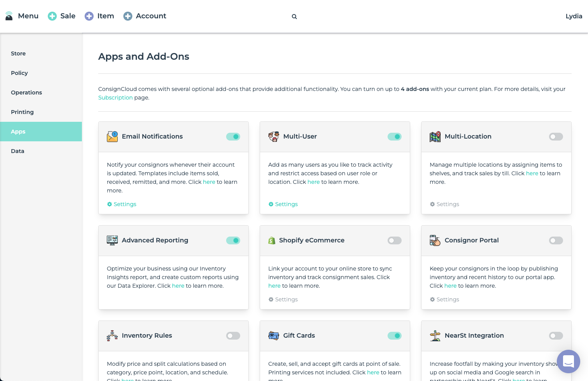Click the plus icon next to Sale
The width and height of the screenshot is (588, 381).
(52, 16)
